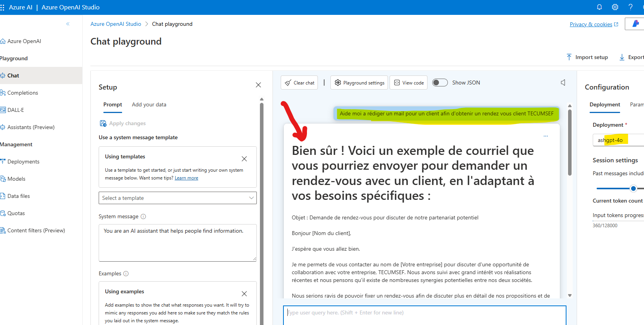Image resolution: width=644 pixels, height=325 pixels.
Task: Open the deployment dropdown showing ashgpt-4o
Action: tap(618, 140)
